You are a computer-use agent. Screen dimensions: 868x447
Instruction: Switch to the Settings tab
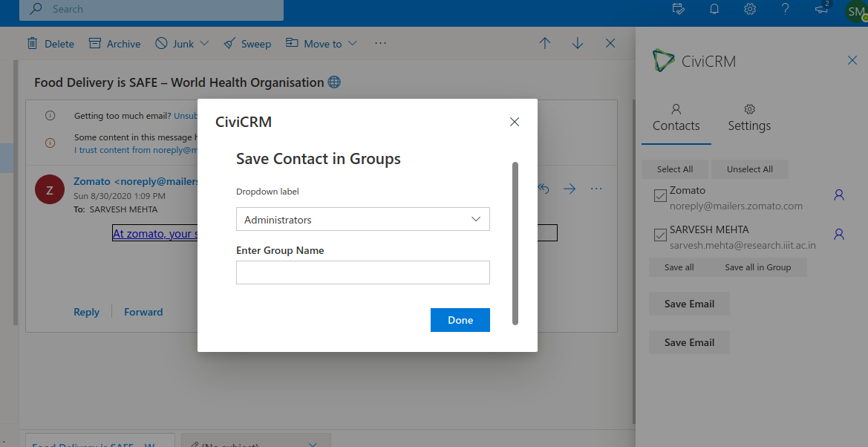[749, 118]
